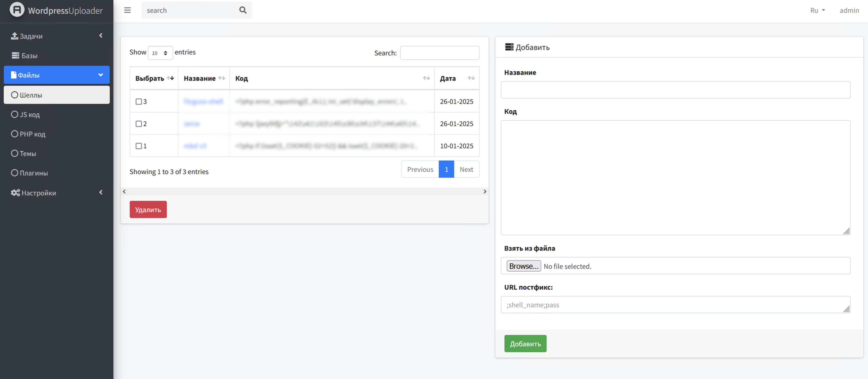868x379 pixels.
Task: Check the checkbox for row 1
Action: pos(138,146)
